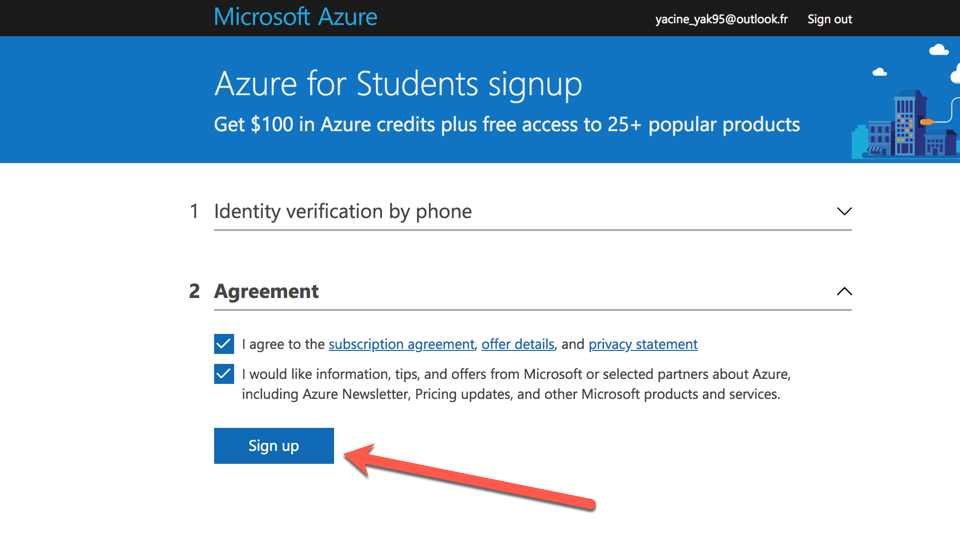Open Identity verification by phone heading
Image resolution: width=960 pixels, height=541 pixels.
click(343, 211)
